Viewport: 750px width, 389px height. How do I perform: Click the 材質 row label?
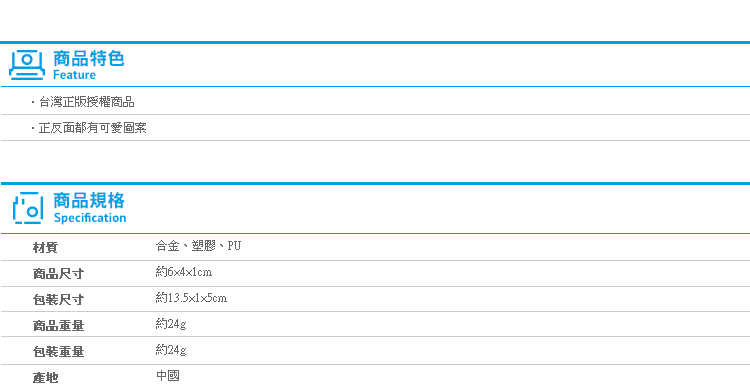click(x=45, y=247)
